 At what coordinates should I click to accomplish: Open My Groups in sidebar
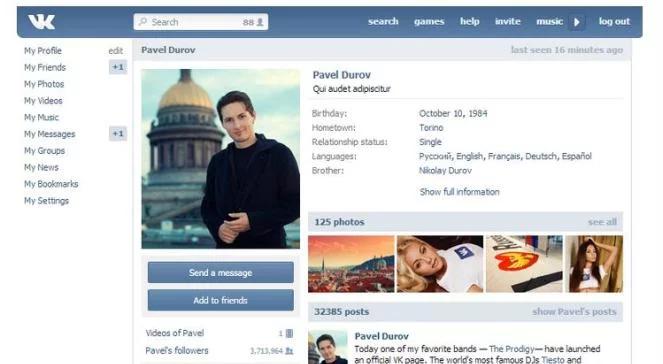click(x=44, y=151)
